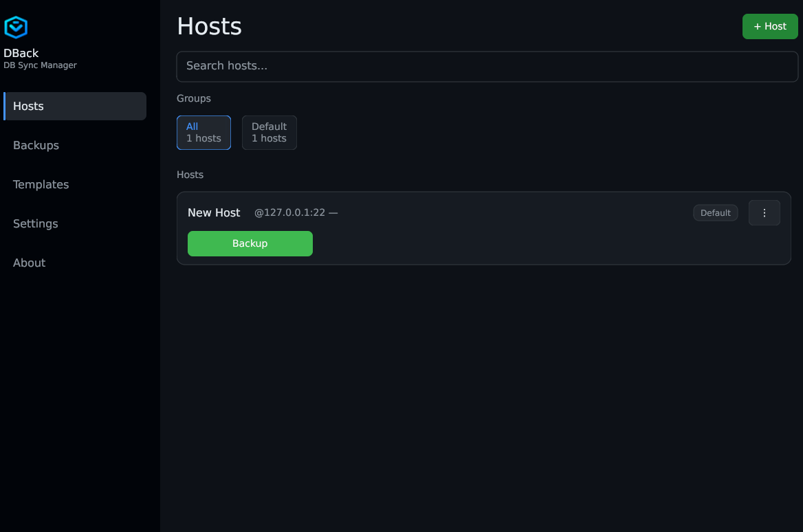The image size is (803, 532).
Task: Click the Hosts page heading
Action: coord(209,26)
